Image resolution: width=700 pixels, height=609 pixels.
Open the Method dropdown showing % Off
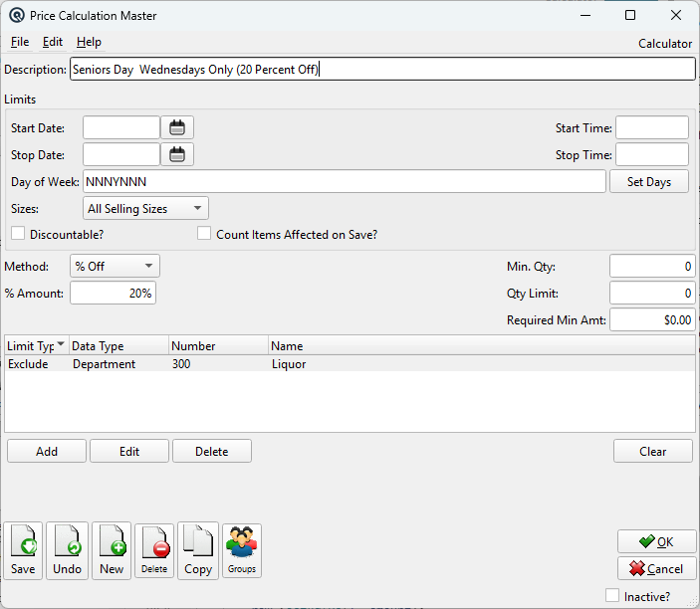tap(115, 267)
